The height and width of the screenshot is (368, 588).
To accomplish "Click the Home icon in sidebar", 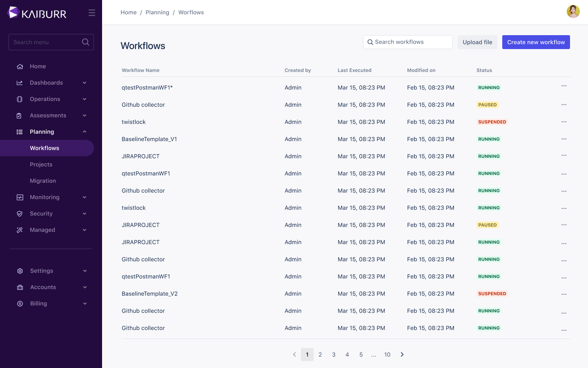I will tap(20, 67).
